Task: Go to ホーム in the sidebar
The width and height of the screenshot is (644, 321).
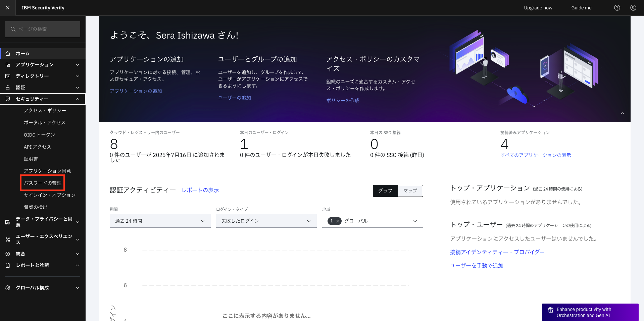Action: pyautogui.click(x=43, y=54)
